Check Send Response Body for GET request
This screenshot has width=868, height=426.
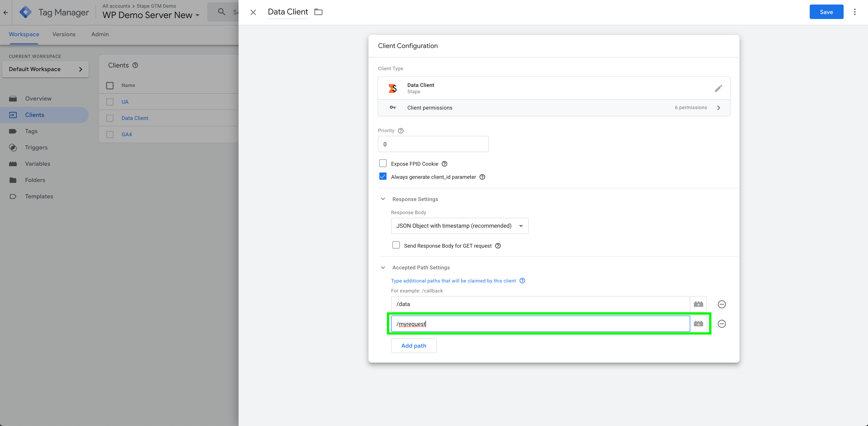coord(396,245)
